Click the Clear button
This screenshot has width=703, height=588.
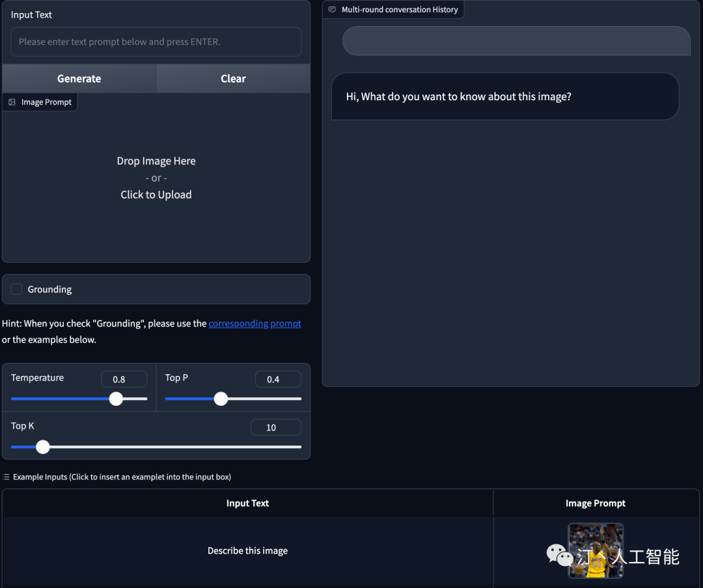point(233,79)
